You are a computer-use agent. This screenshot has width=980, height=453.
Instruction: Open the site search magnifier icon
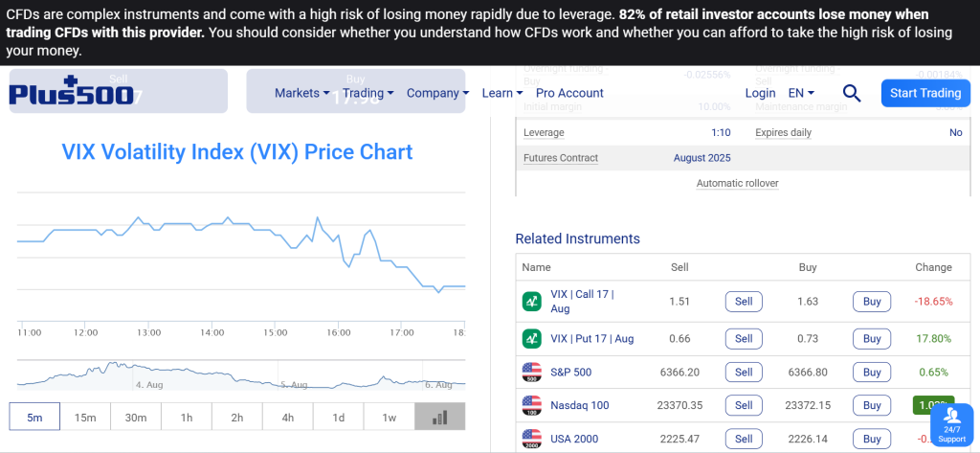851,93
